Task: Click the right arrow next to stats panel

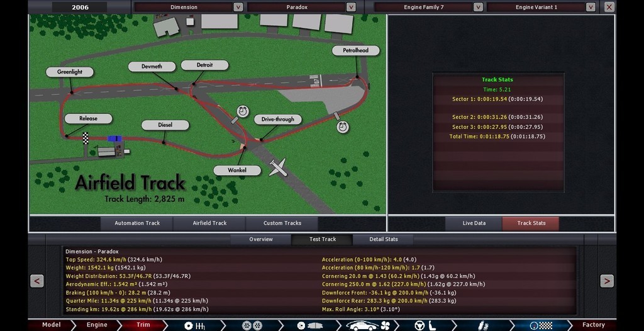Action: coord(607,281)
